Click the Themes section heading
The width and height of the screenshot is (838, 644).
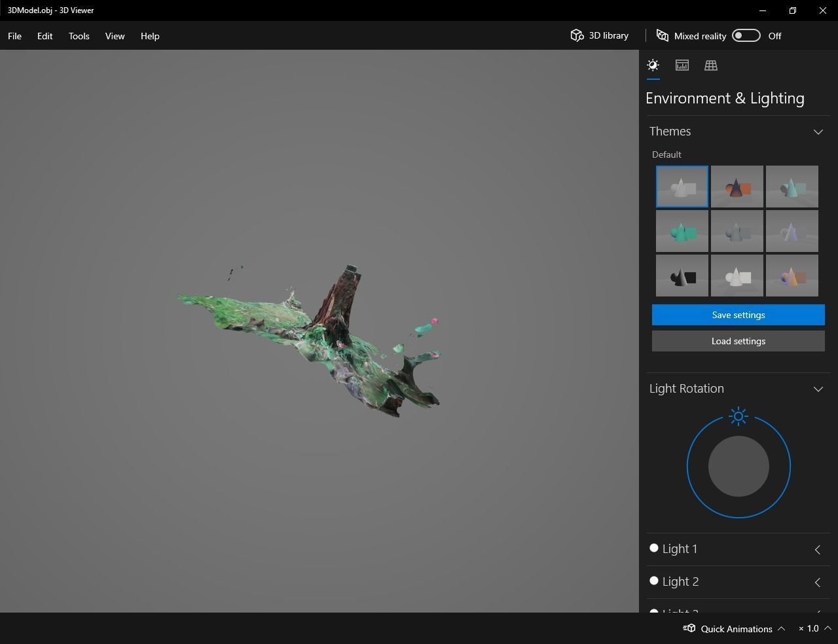pos(670,132)
